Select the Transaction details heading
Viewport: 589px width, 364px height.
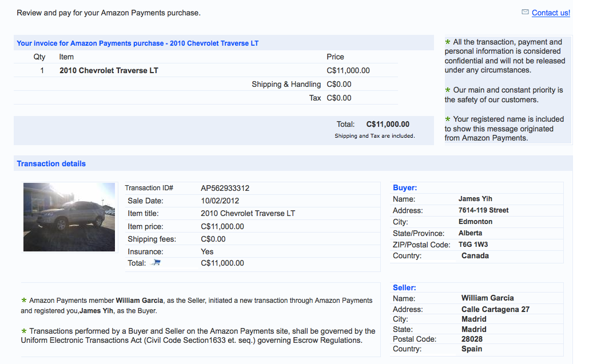pyautogui.click(x=51, y=163)
